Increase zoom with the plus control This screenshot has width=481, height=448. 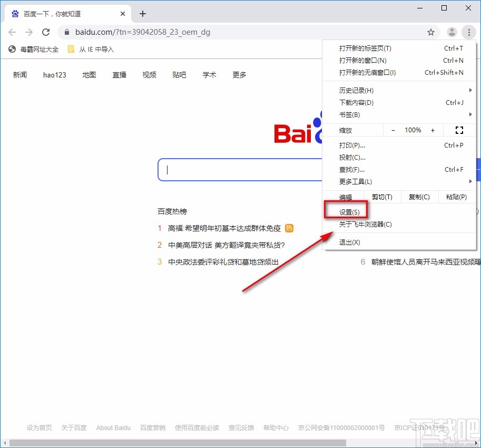(x=433, y=130)
